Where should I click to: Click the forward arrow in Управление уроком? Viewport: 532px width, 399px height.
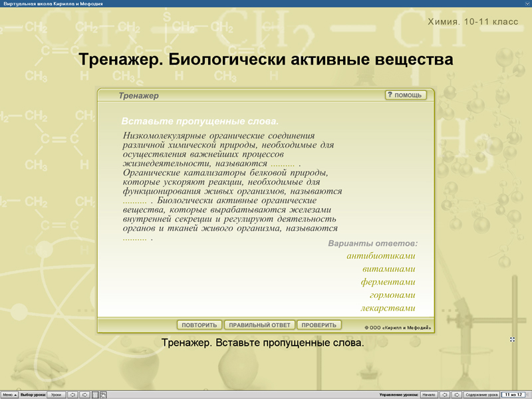(457, 394)
